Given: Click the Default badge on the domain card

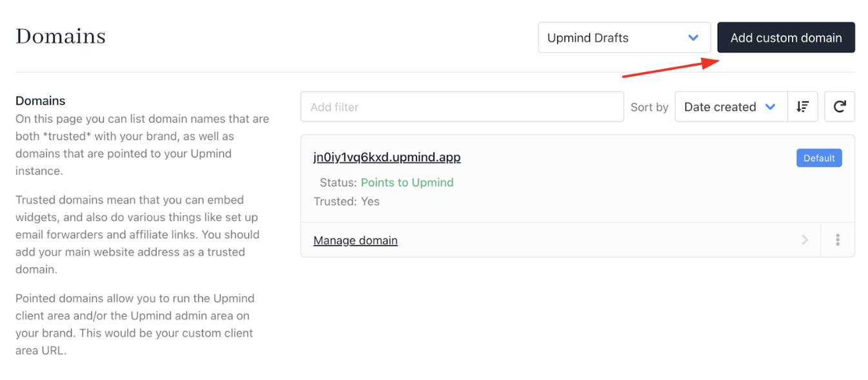Looking at the screenshot, I should pyautogui.click(x=819, y=158).
